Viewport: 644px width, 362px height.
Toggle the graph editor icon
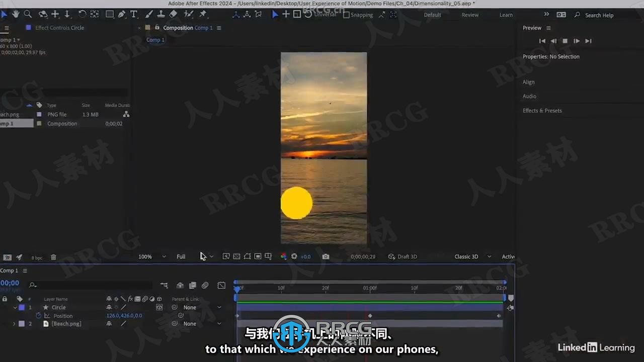pyautogui.click(x=221, y=286)
